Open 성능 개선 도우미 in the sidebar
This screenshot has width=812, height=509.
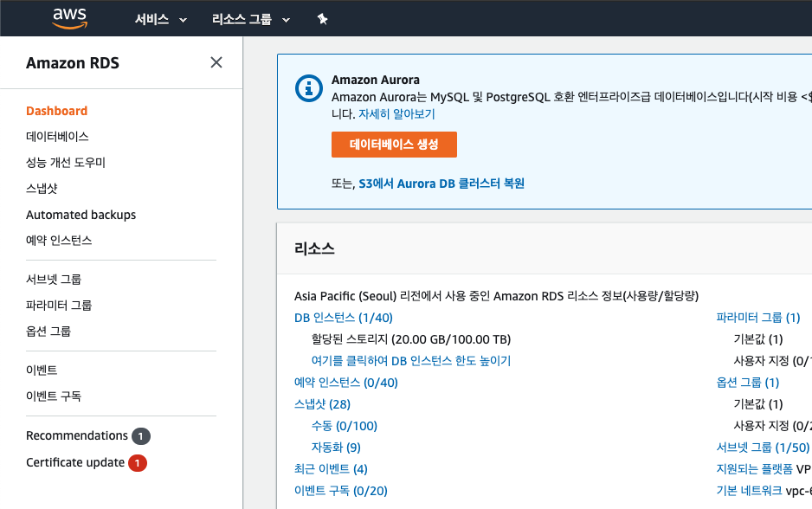click(x=66, y=163)
